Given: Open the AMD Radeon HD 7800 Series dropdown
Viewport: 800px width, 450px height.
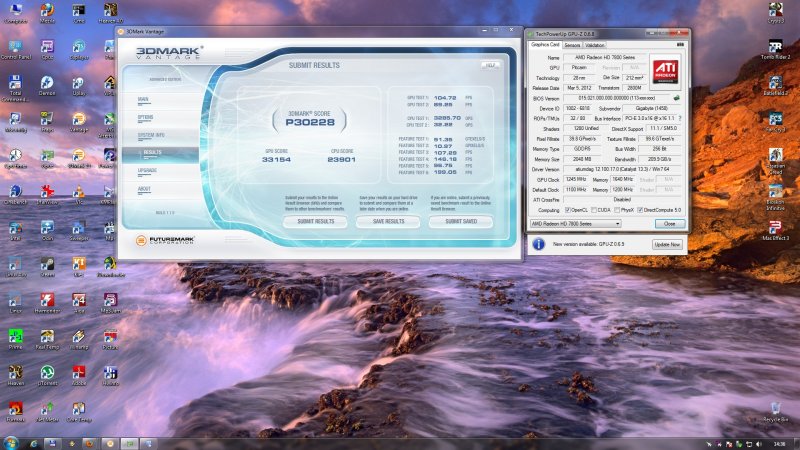Looking at the screenshot, I should tap(576, 223).
